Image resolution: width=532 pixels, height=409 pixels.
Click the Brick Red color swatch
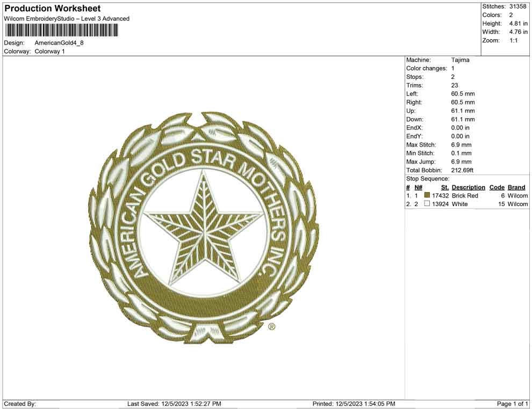click(427, 195)
